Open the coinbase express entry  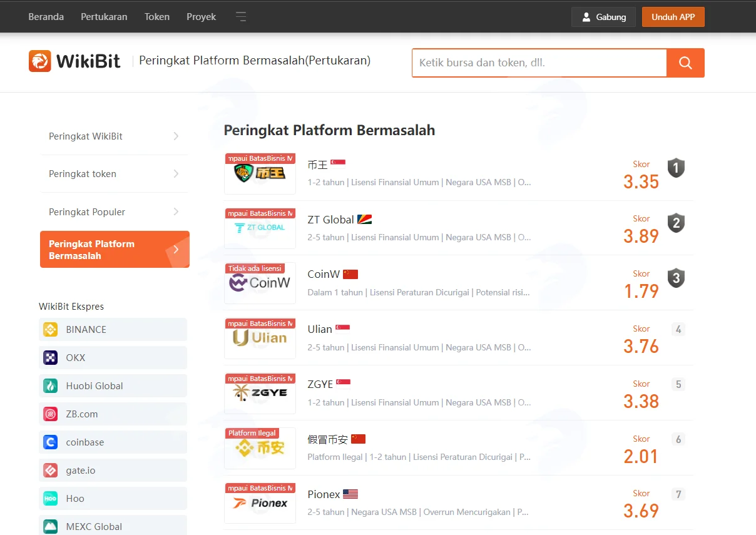113,442
